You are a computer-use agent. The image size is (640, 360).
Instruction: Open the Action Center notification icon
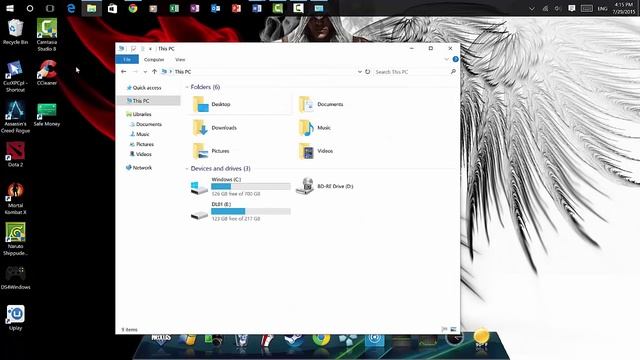(571, 8)
